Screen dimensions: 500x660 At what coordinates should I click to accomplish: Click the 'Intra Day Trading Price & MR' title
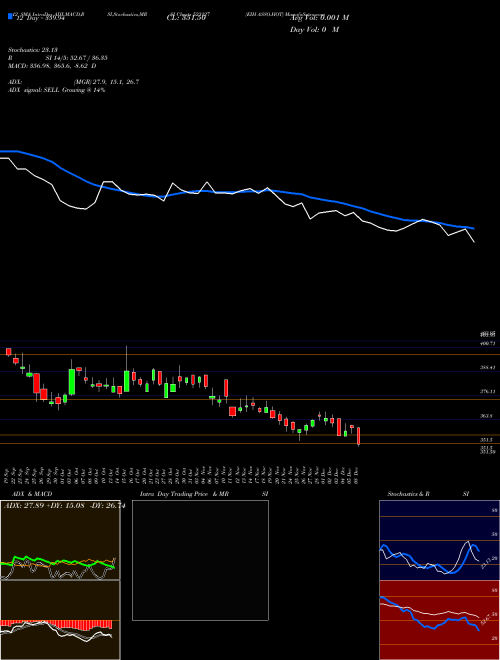point(184,494)
